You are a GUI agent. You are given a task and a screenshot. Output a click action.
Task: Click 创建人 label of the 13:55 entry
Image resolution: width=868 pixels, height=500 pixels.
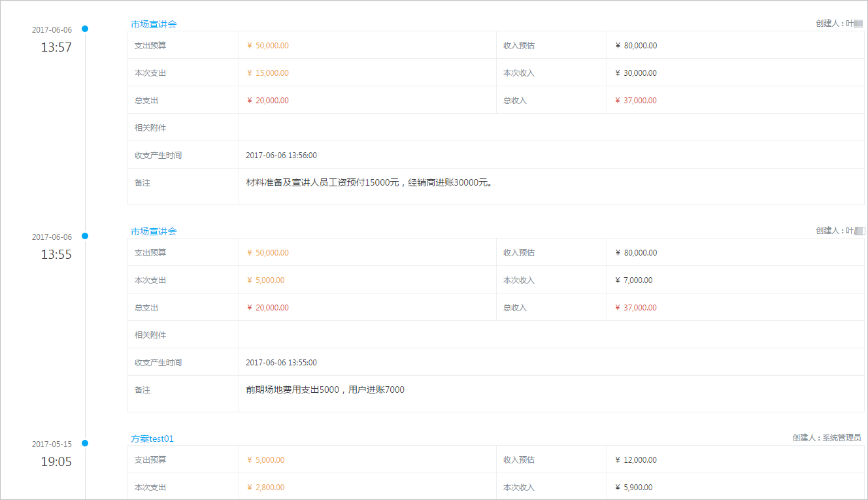click(840, 231)
